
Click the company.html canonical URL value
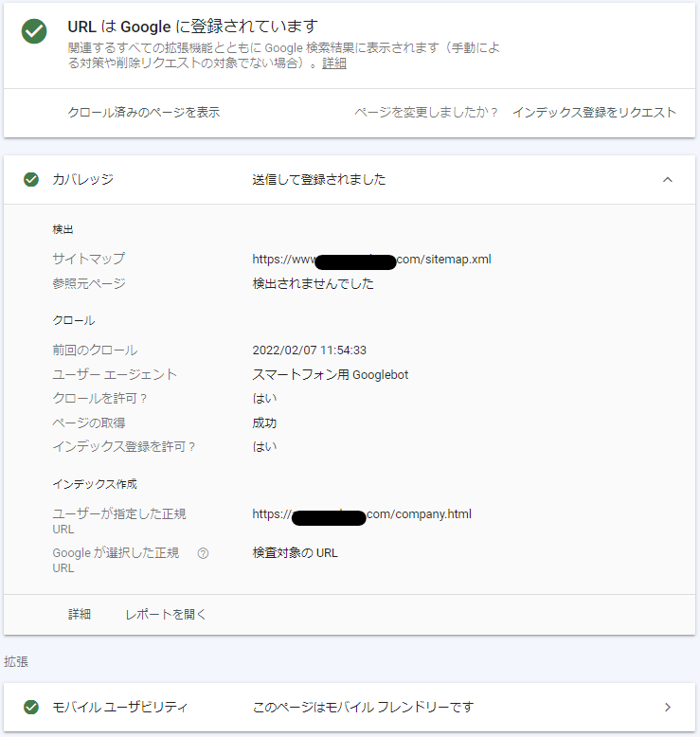point(362,514)
